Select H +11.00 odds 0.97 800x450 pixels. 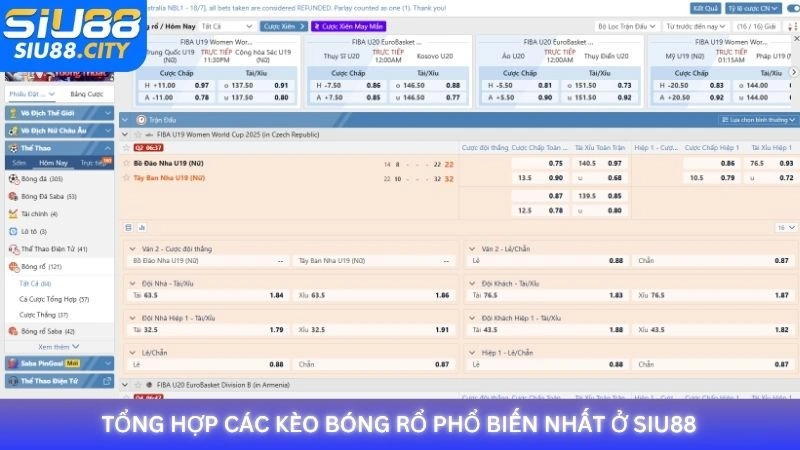(177, 86)
